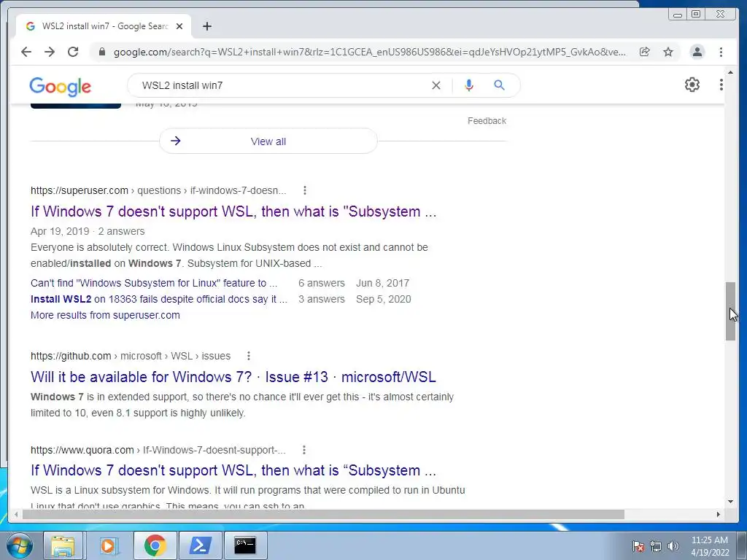Screen dimensions: 747x560
Task: Open PowerShell from taskbar
Action: pyautogui.click(x=200, y=545)
